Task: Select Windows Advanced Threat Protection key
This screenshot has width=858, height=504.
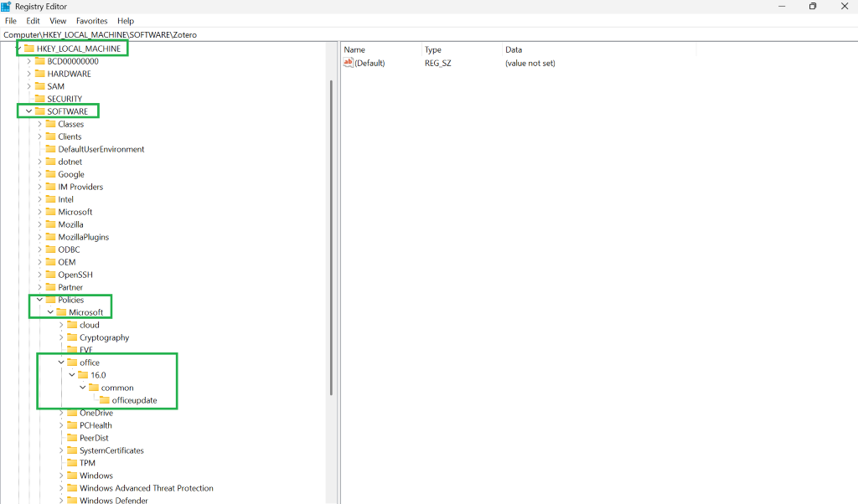Action: (x=147, y=488)
